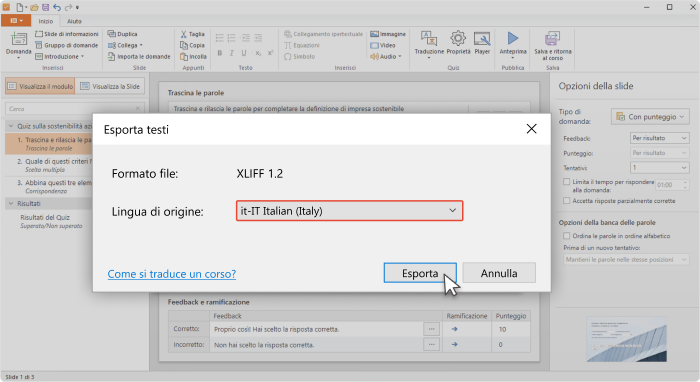Screen dimensions: 700x382
Task: Enable Ordina le parole in ordine alfabetico
Action: click(567, 236)
